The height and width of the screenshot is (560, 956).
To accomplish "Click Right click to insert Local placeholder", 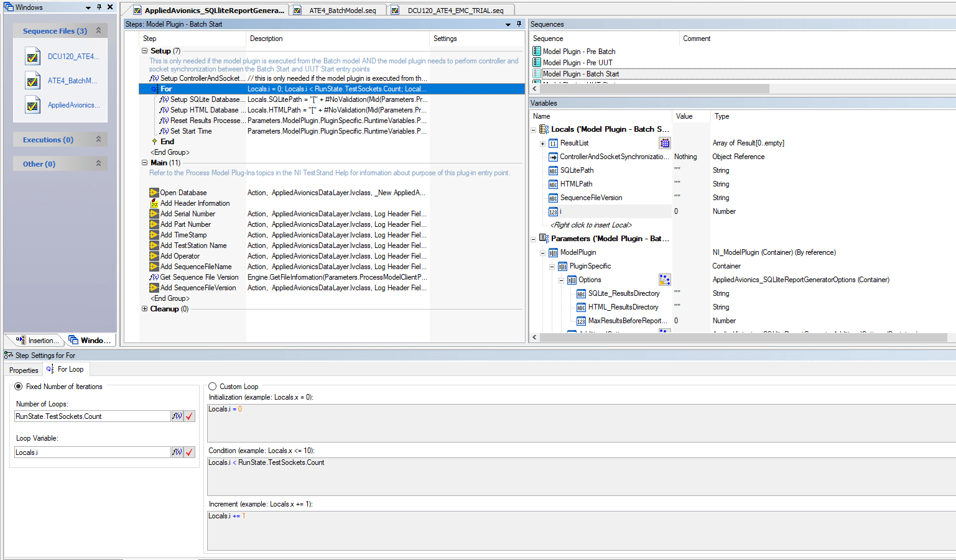I will [x=592, y=225].
